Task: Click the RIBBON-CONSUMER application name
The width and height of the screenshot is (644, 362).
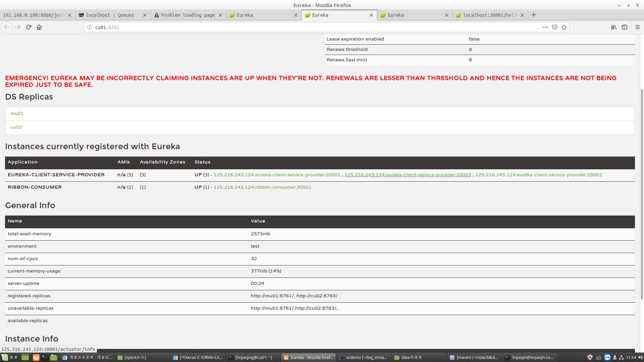Action: pyautogui.click(x=35, y=187)
